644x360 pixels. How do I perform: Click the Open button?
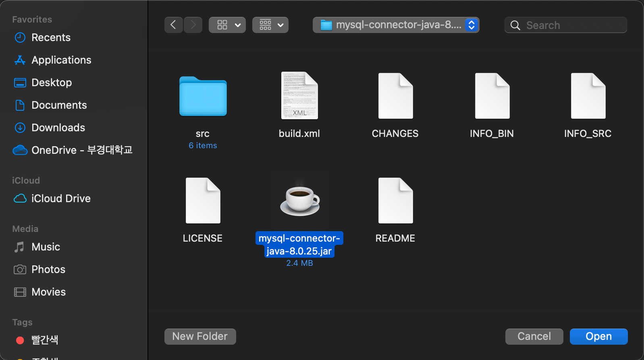(x=599, y=337)
